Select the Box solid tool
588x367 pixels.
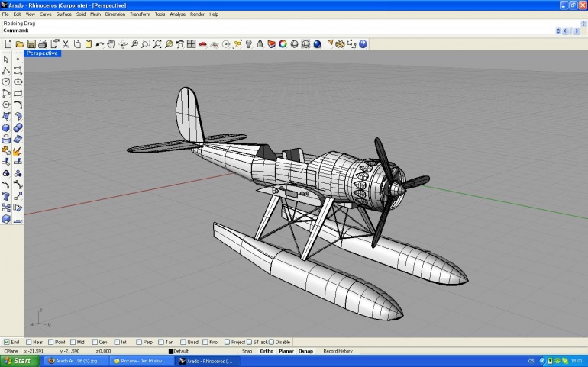(x=6, y=128)
